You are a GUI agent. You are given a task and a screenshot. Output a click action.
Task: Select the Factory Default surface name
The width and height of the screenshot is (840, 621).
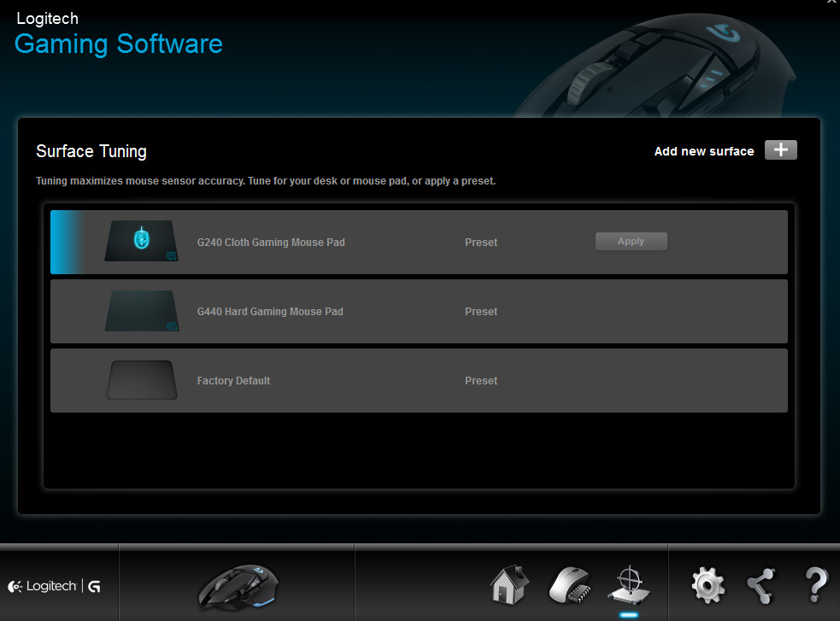[233, 381]
